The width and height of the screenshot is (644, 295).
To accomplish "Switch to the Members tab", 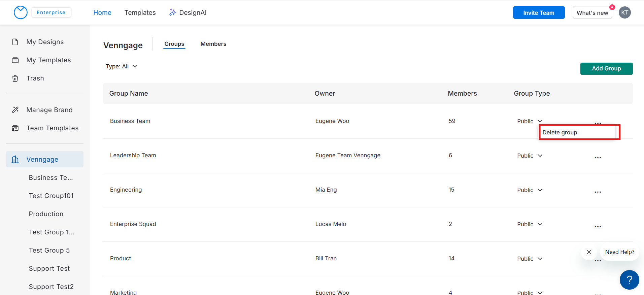I will coord(213,44).
